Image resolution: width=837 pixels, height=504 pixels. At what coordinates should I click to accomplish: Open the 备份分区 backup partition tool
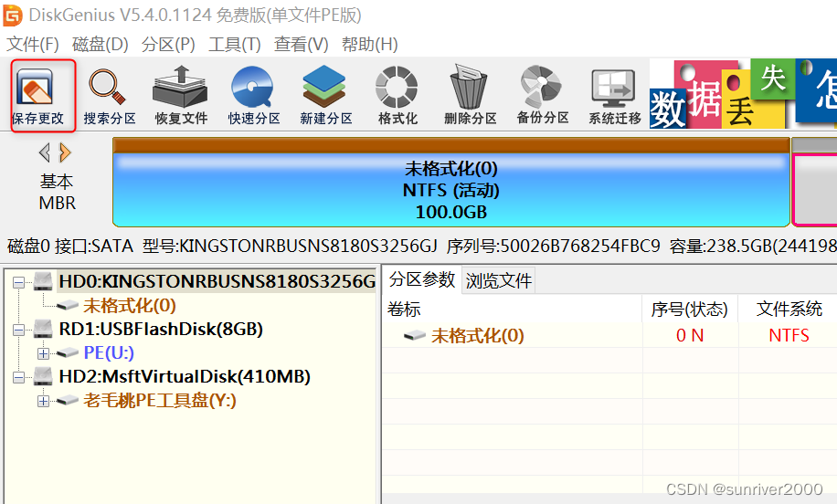[541, 87]
